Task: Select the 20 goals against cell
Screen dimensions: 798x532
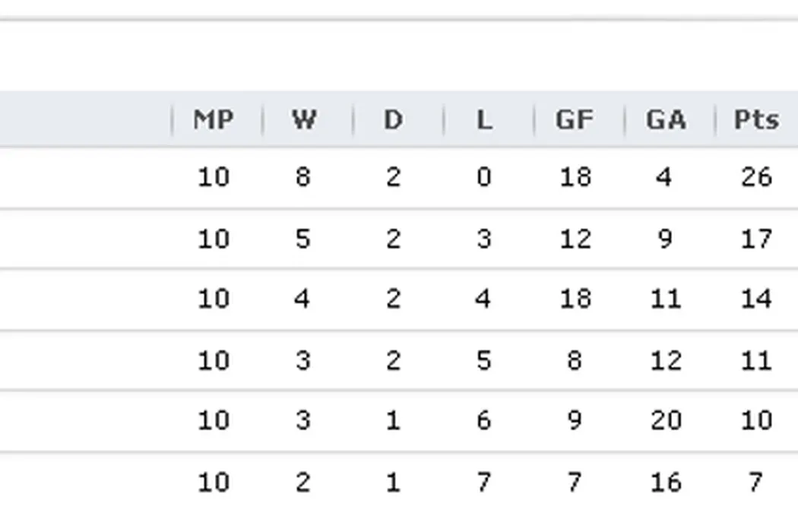Action: 665,420
